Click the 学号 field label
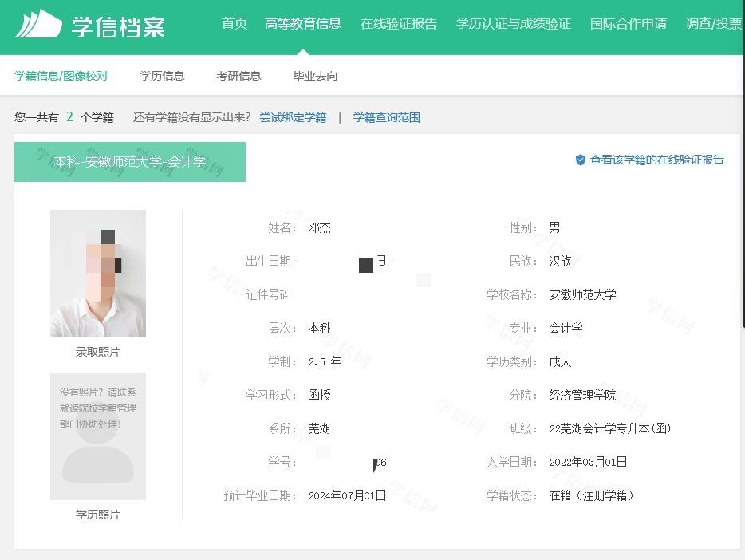Image resolution: width=745 pixels, height=560 pixels. tap(282, 462)
